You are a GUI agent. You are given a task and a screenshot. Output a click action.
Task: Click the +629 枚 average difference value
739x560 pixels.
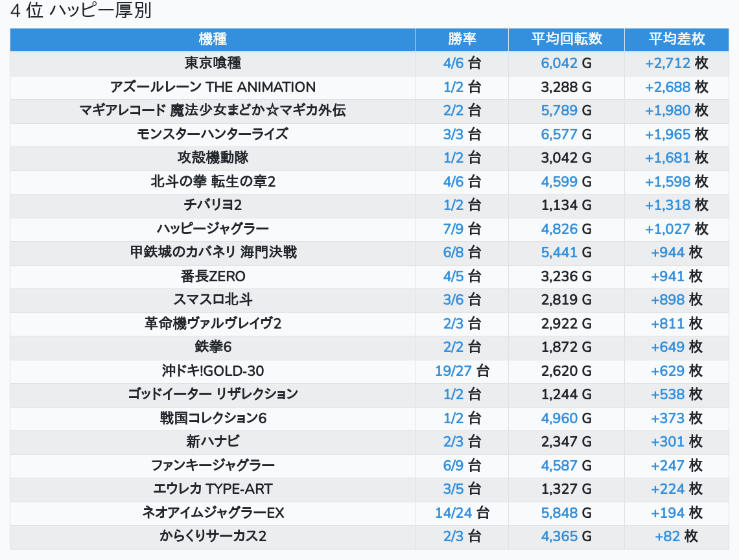(676, 371)
